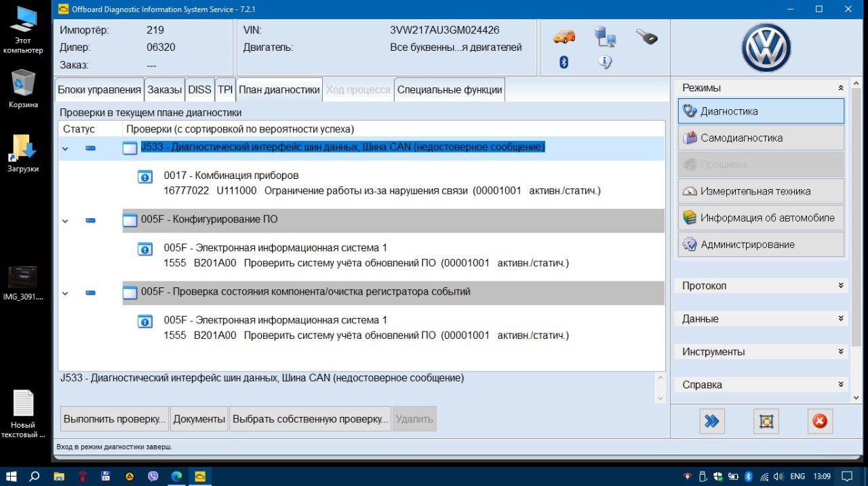868x486 pixels.
Task: Switch to DISS tab
Action: [x=200, y=89]
